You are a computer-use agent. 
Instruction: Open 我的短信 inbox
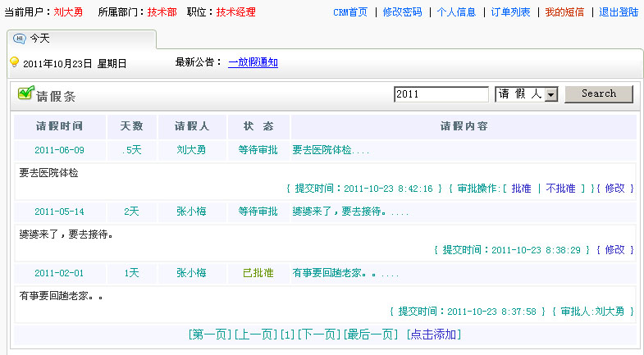click(564, 12)
